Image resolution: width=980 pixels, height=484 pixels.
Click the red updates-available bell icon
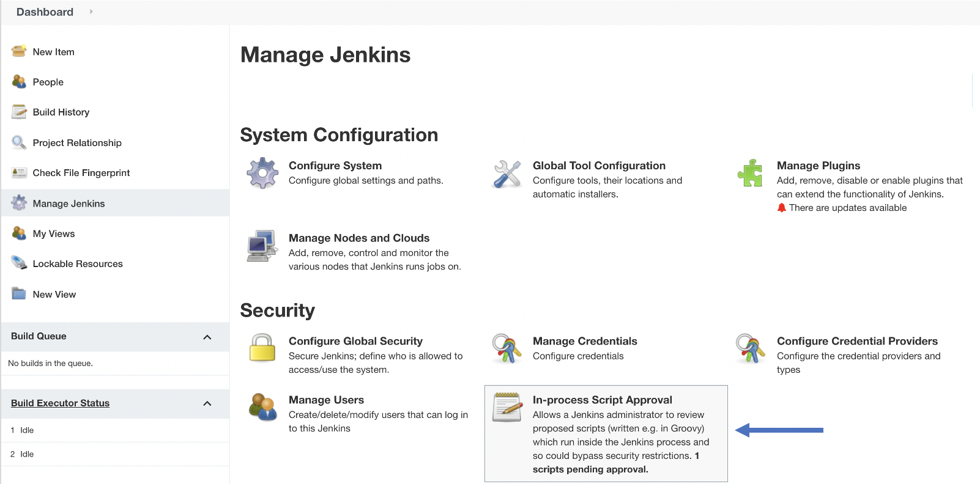tap(782, 208)
